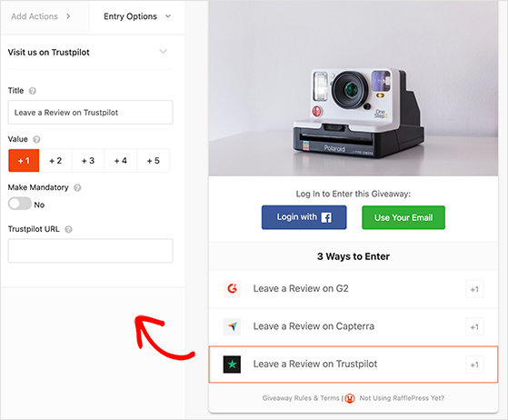Select the +3 entry value
This screenshot has height=420, width=508.
pyautogui.click(x=88, y=160)
